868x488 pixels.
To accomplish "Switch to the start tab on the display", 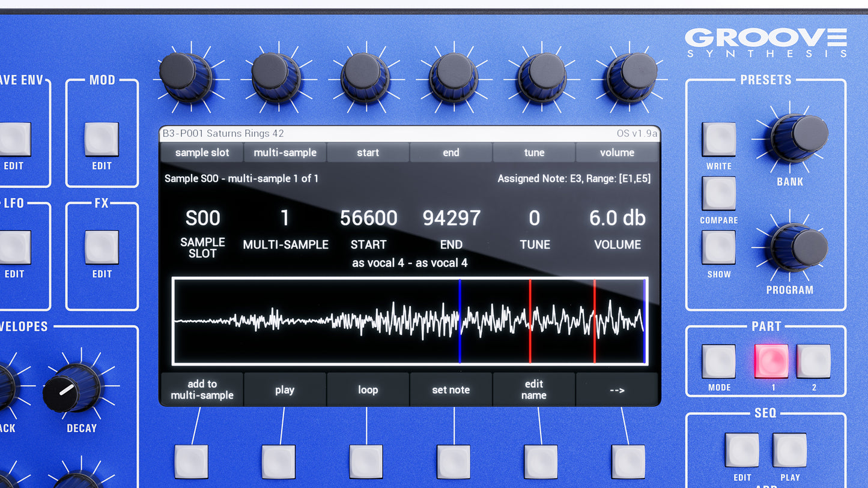I will [x=368, y=152].
